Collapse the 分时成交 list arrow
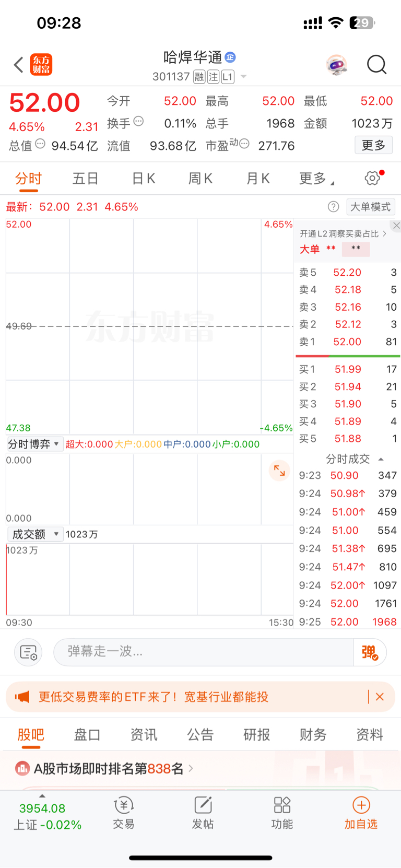The image size is (401, 868). click(381, 459)
